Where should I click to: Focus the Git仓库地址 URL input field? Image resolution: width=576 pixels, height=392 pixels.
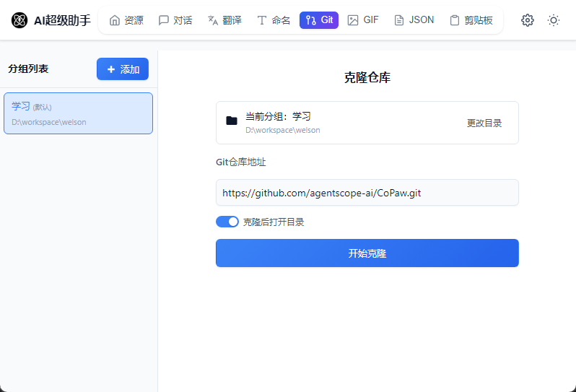[367, 193]
